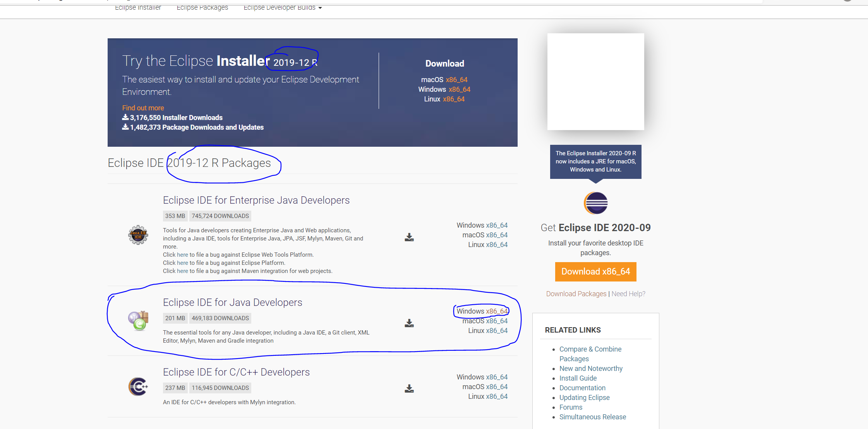The image size is (868, 429).
Task: Select Windows x86_64 for Java Developers package
Action: click(x=497, y=311)
